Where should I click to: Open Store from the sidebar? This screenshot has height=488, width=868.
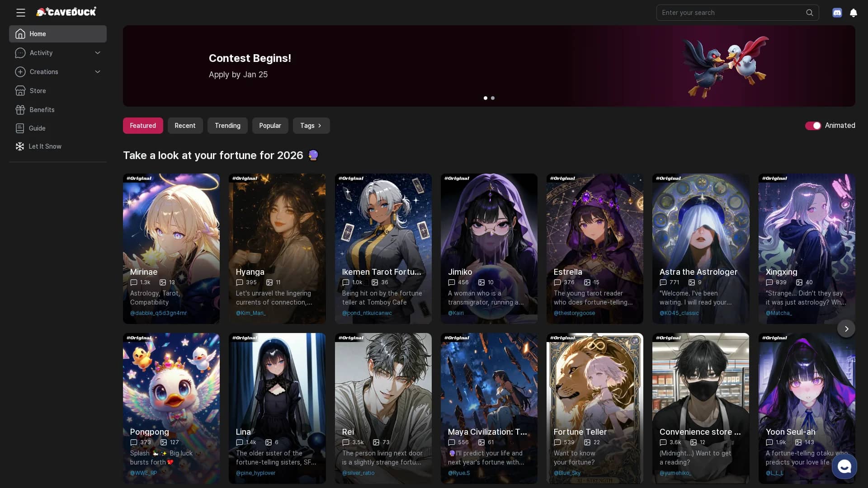point(58,91)
